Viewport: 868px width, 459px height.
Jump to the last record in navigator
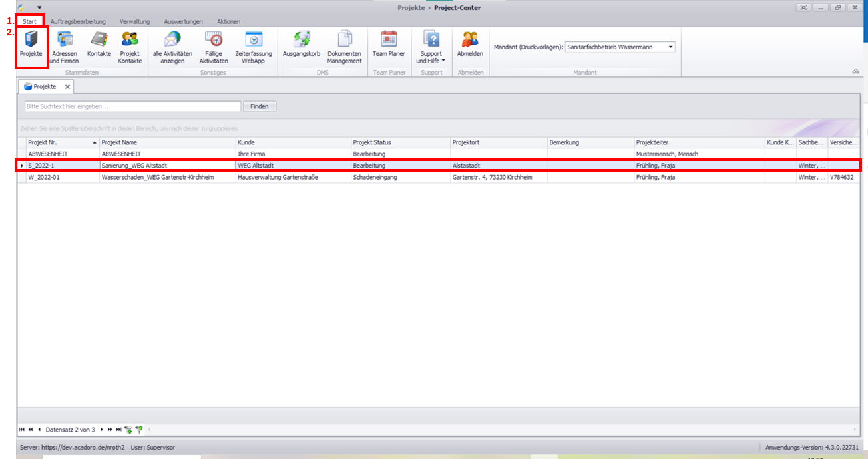pos(118,430)
